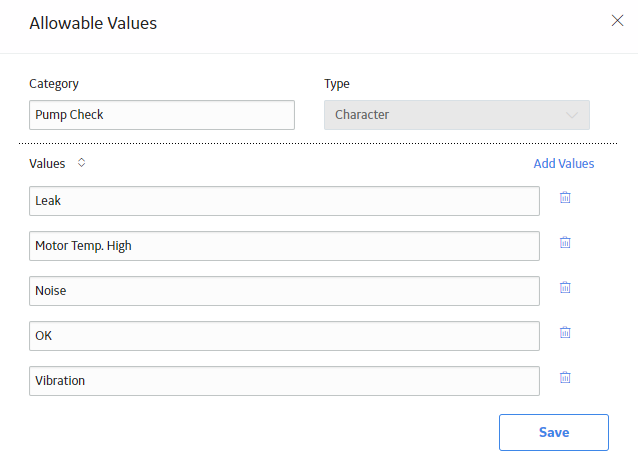Edit the OK value input

point(284,336)
